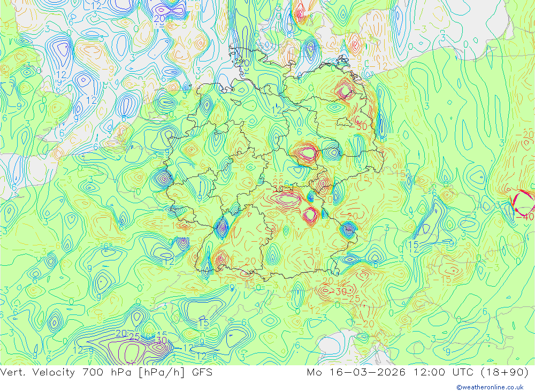Click the '-30' label in northeastern Germany
The width and height of the screenshot is (535, 392).
click(x=358, y=127)
